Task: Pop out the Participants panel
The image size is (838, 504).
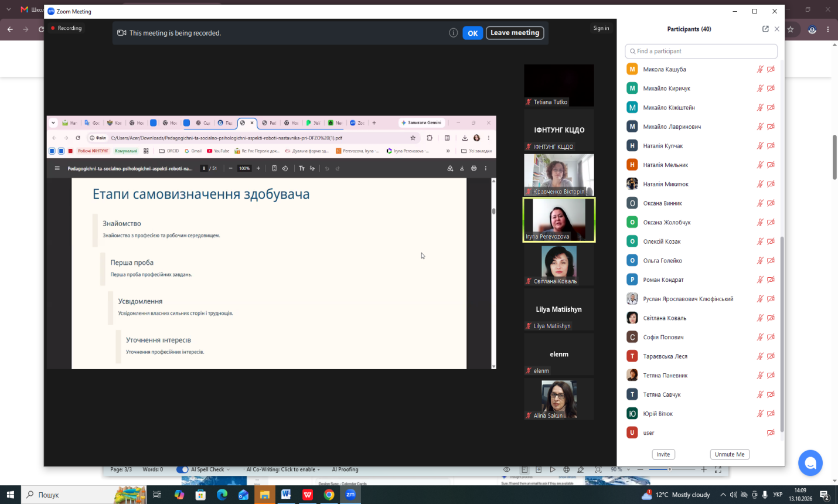Action: click(x=765, y=29)
